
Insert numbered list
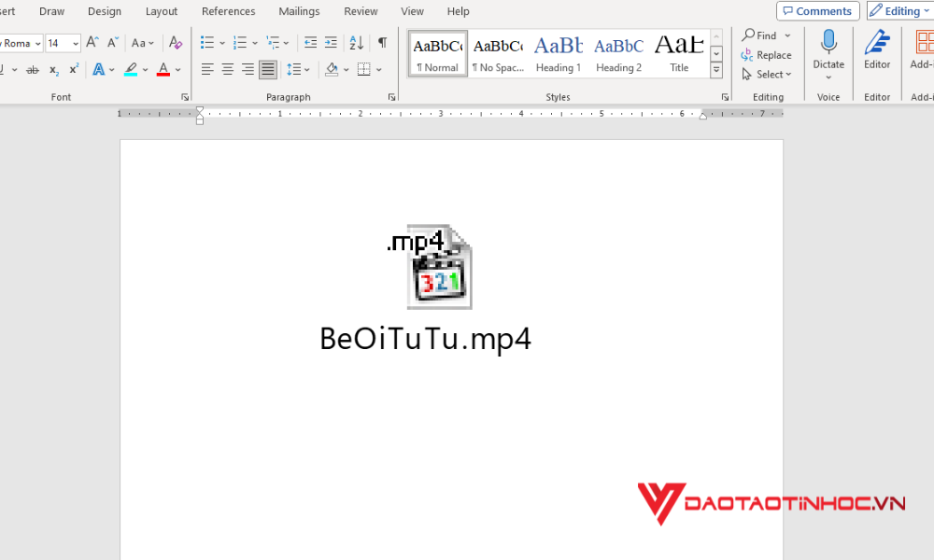point(240,42)
